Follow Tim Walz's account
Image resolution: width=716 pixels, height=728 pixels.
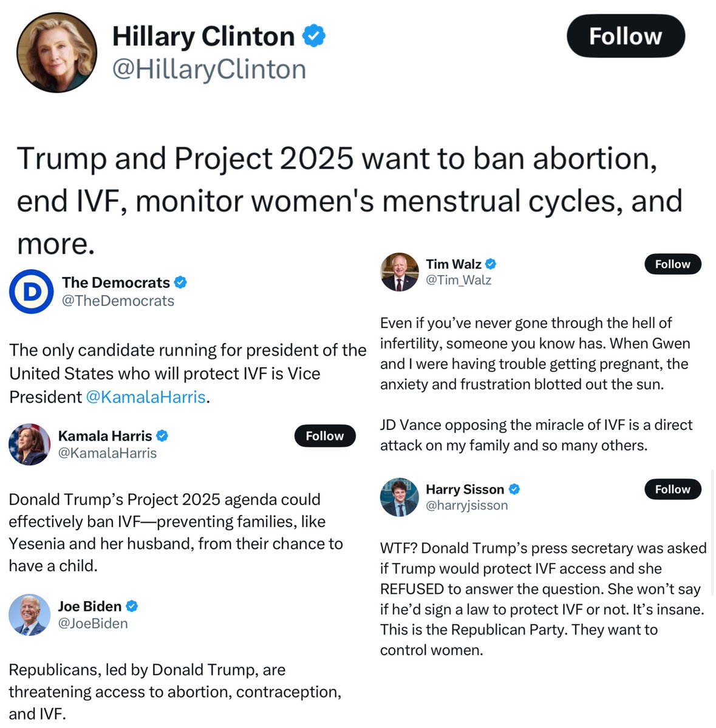click(672, 264)
